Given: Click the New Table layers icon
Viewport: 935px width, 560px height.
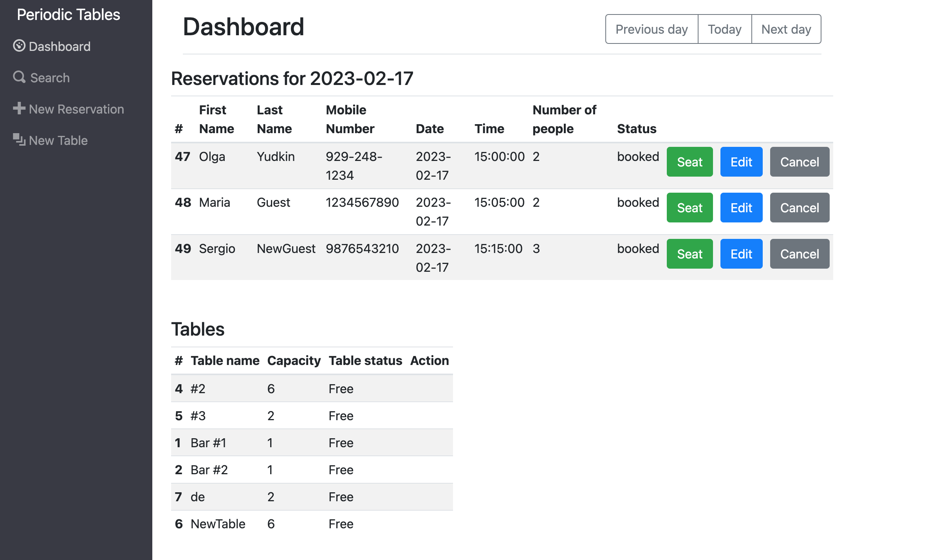Looking at the screenshot, I should click(x=19, y=139).
